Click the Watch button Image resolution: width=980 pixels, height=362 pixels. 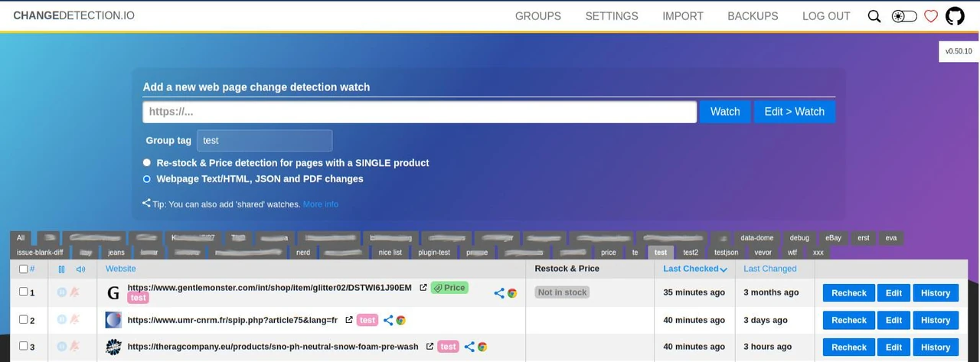coord(725,112)
